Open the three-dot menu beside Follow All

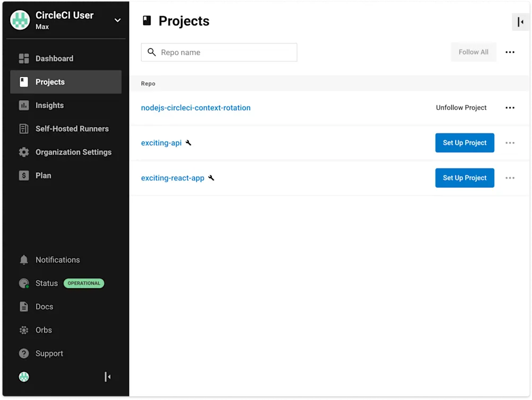[510, 52]
